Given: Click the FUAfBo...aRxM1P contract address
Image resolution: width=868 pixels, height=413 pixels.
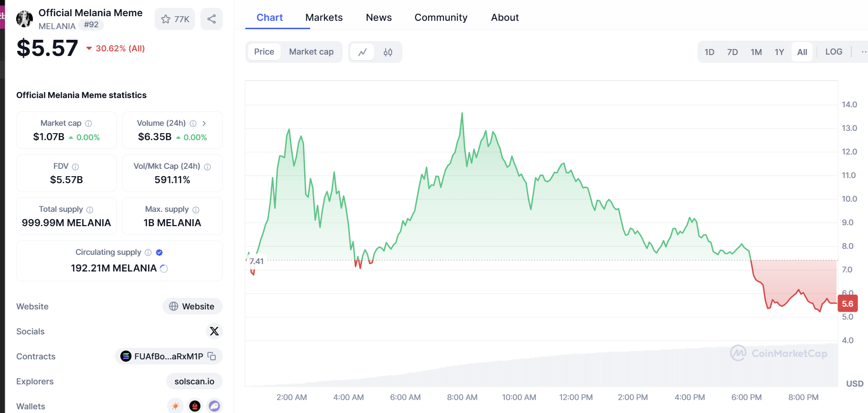Looking at the screenshot, I should point(169,356).
